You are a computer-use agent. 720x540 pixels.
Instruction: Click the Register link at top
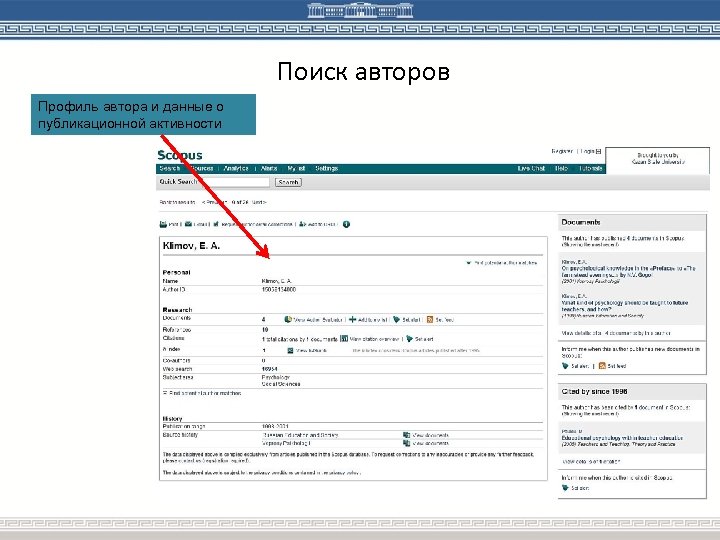click(562, 151)
